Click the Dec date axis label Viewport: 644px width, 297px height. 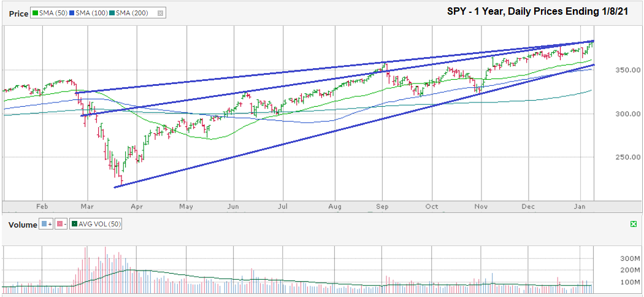[x=528, y=207]
